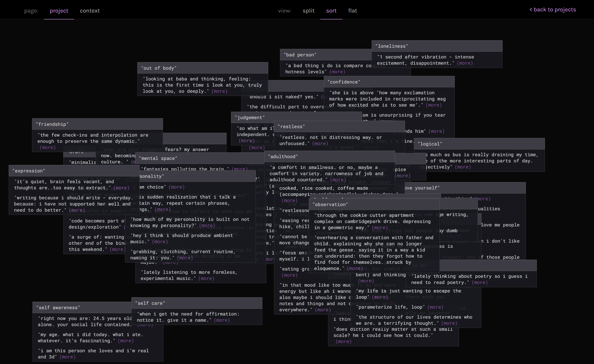This screenshot has width=594, height=364.
Task: Expand (more) on 'lately thinking about poetry' note
Action: [x=480, y=282]
